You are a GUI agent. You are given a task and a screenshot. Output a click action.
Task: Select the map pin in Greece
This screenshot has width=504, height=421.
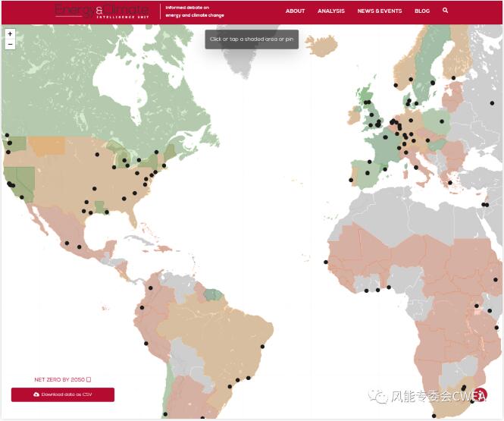coord(450,183)
